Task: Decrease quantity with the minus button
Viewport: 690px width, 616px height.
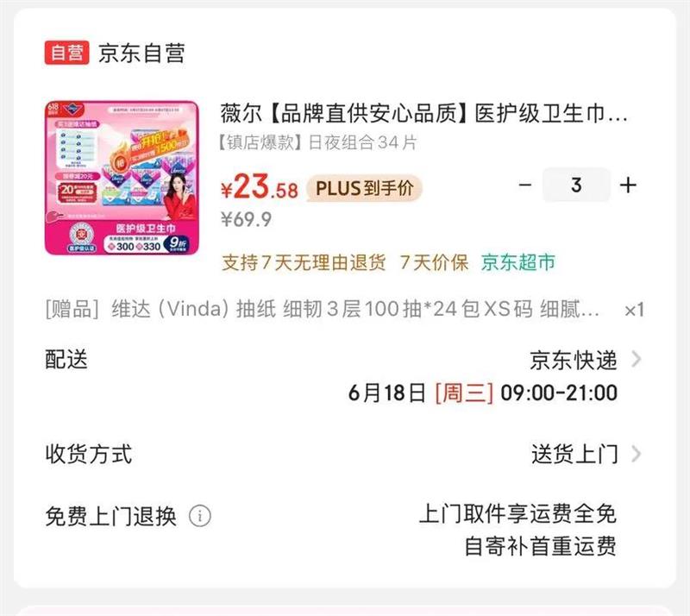Action: pos(525,185)
